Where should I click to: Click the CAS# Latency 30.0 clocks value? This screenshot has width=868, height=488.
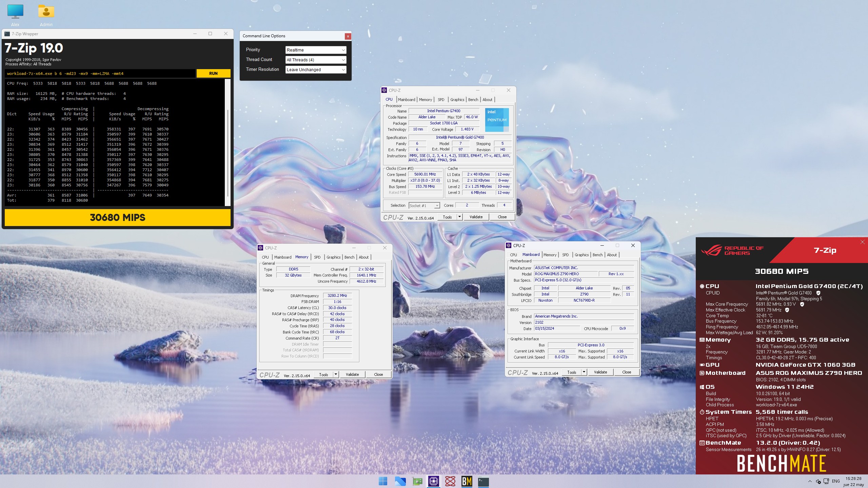click(x=337, y=308)
